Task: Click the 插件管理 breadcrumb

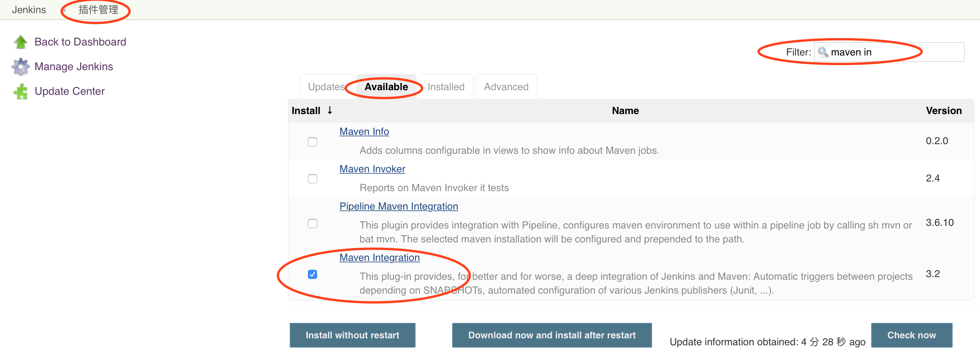Action: click(x=98, y=10)
